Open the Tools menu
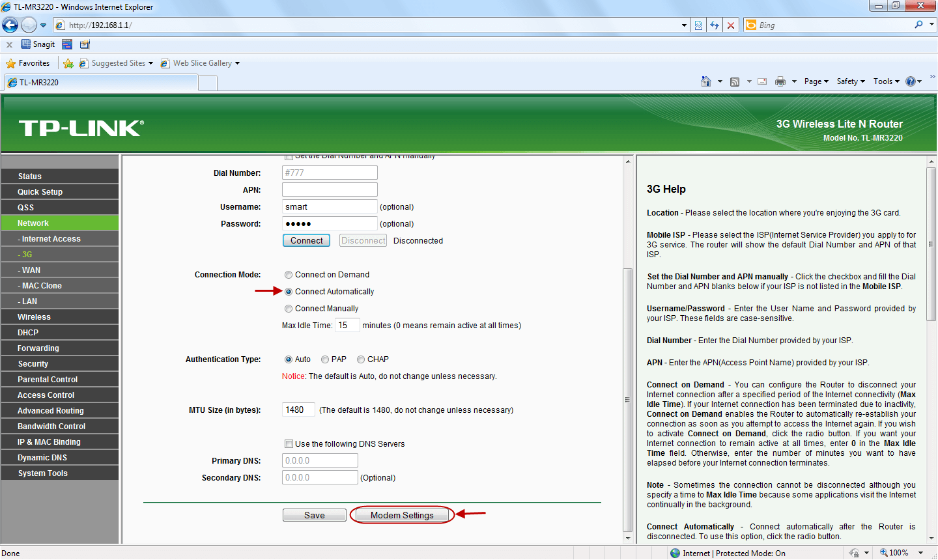This screenshot has height=560, width=938. click(887, 81)
